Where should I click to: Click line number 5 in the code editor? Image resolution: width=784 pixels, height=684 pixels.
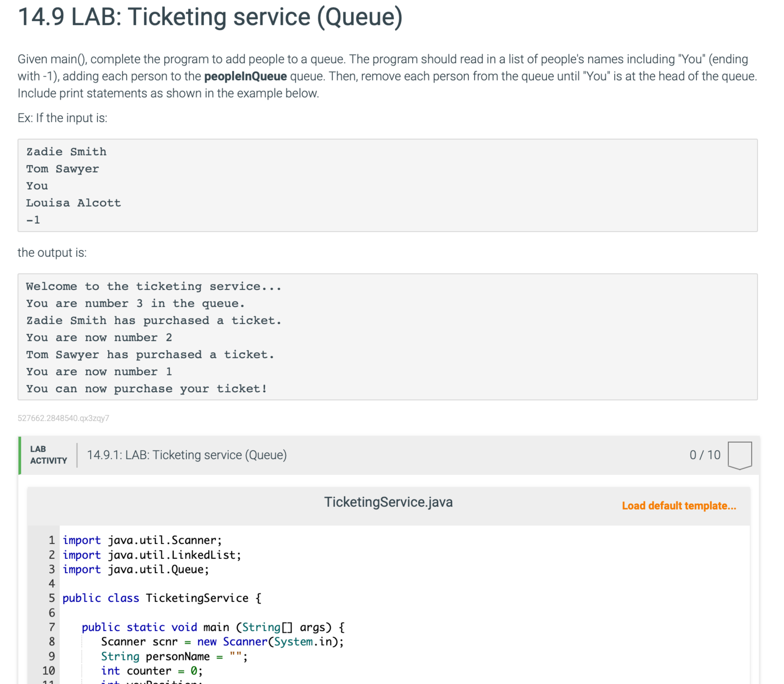(x=52, y=598)
